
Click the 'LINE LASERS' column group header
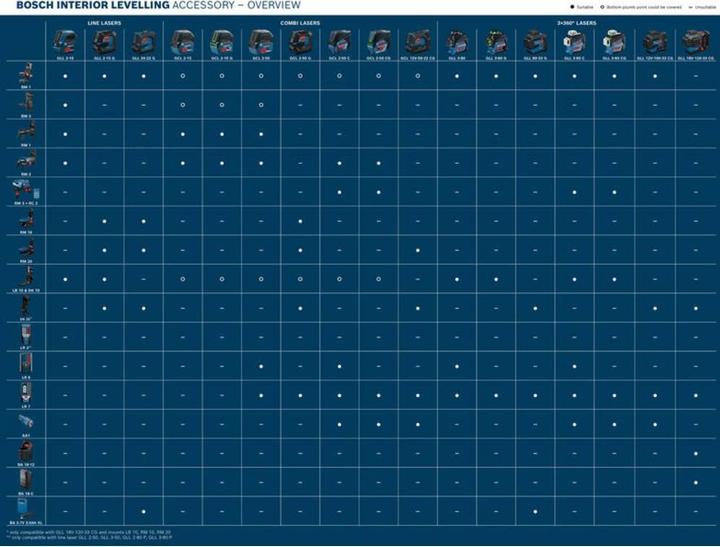[104, 23]
